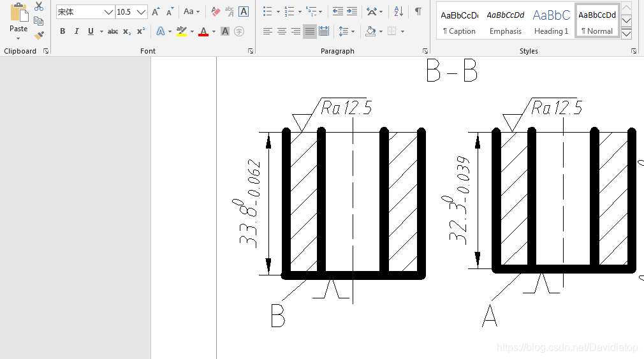Apply the Heading 1 style
This screenshot has width=644, height=359.
tap(552, 21)
